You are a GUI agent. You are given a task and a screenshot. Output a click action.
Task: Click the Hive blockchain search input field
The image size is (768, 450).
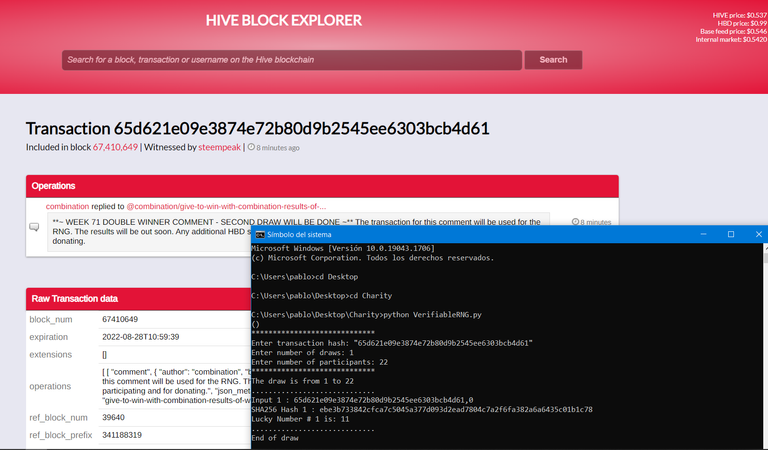292,60
